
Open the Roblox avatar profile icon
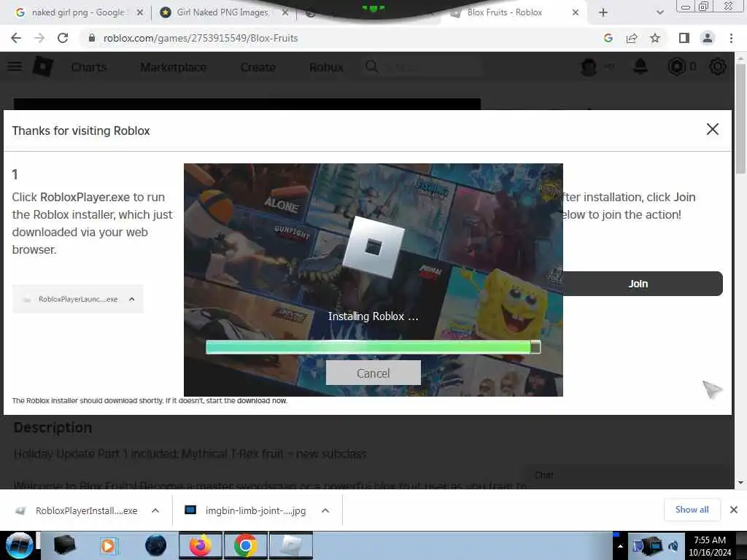589,67
